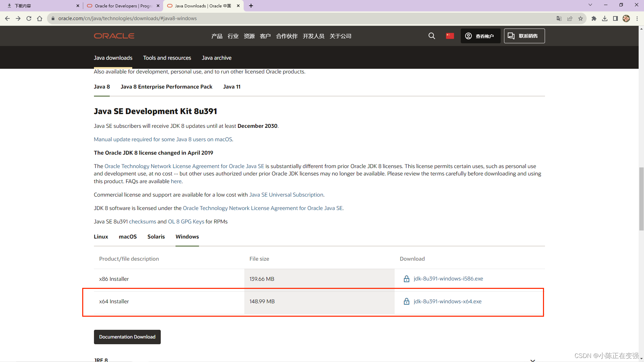Switch to the 下载内容 browser tab
The height and width of the screenshot is (362, 644).
(42, 6)
